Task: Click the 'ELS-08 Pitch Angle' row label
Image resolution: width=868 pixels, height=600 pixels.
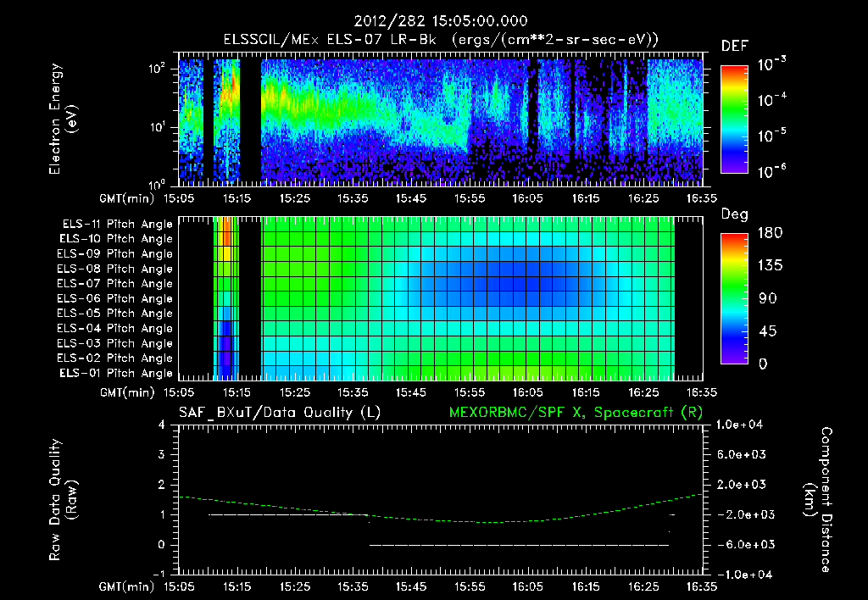Action: point(115,269)
